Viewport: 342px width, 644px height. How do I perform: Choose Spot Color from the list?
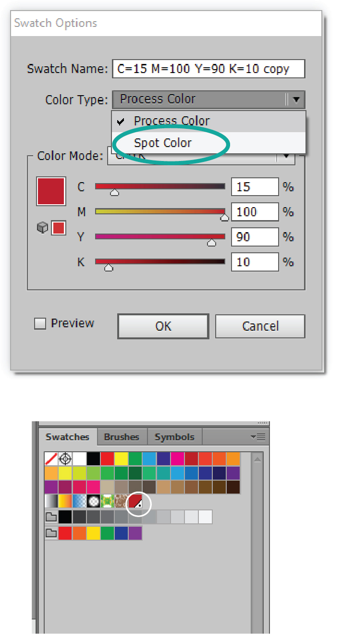163,143
